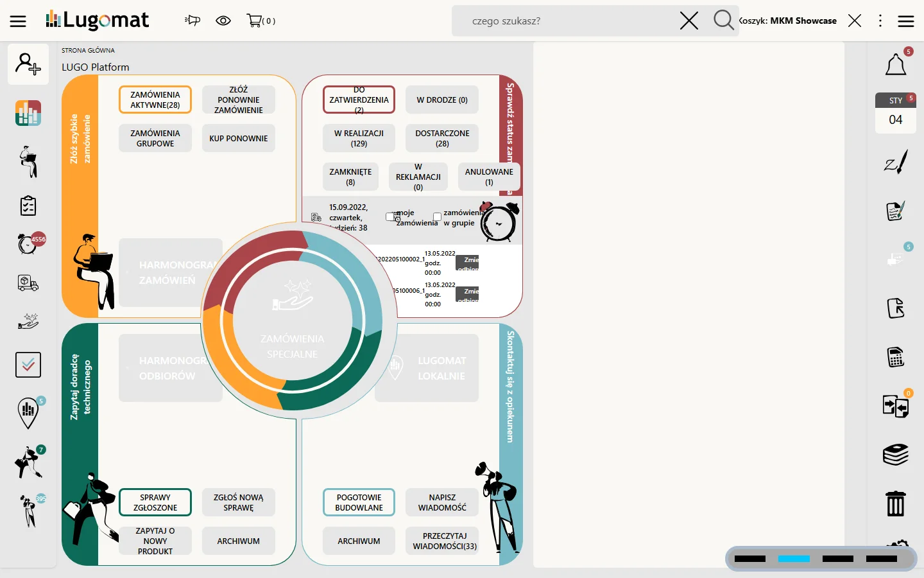Viewport: 924px width, 578px height.
Task: Open the hand with stars special orders icon
Action: [28, 320]
